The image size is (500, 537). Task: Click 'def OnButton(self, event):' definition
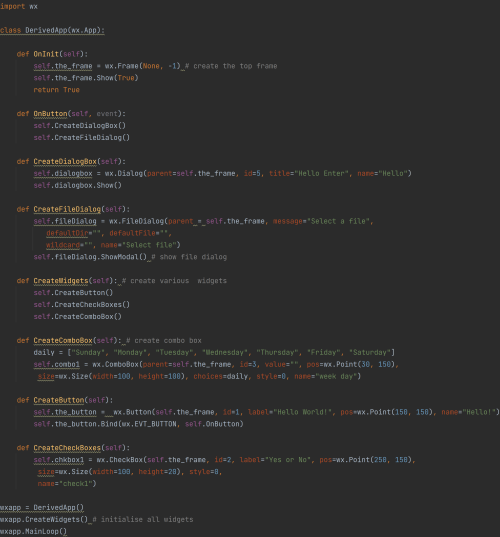[x=71, y=114]
